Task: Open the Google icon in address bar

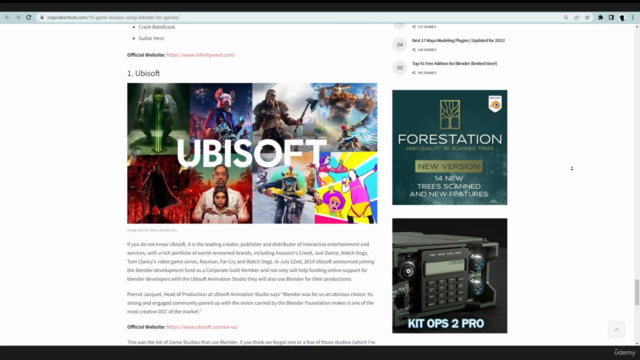Action: pos(566,18)
